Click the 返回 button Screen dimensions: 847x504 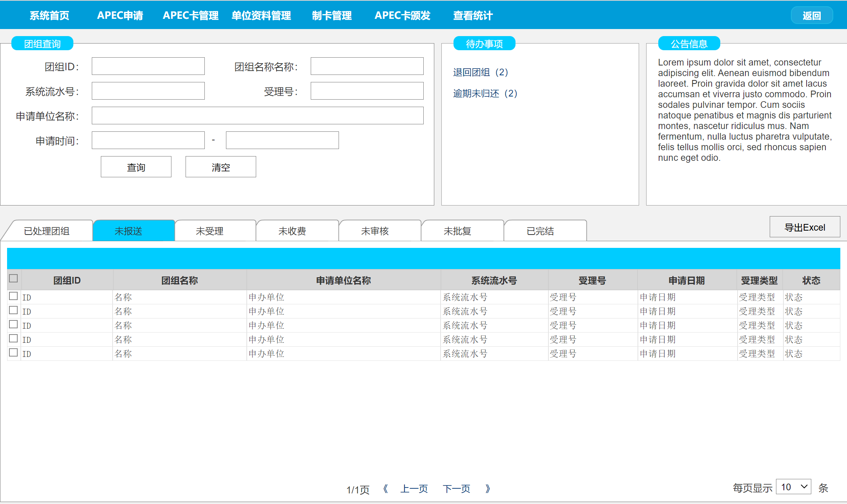click(x=812, y=16)
